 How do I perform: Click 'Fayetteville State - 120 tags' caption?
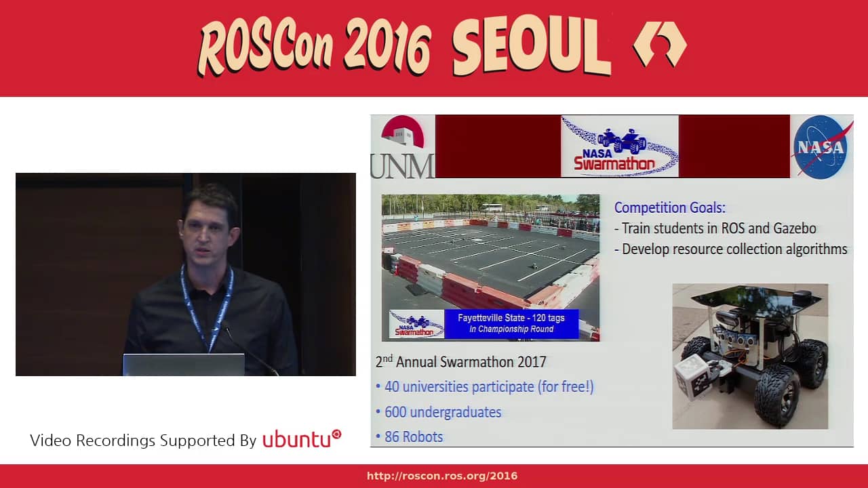[511, 318]
